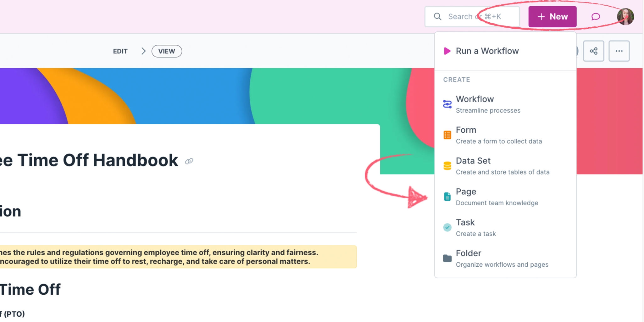Click the gray Folder icon
The height and width of the screenshot is (322, 644).
(447, 258)
